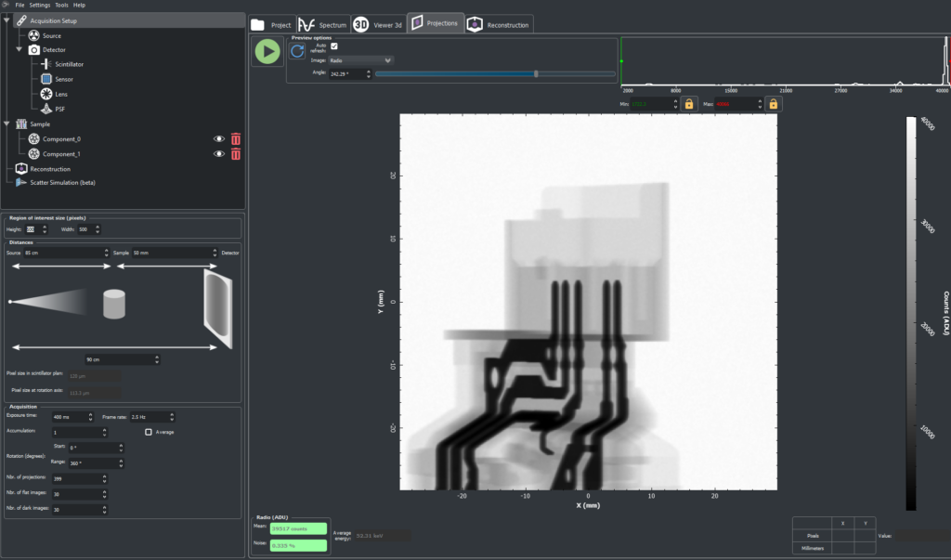Screen dimensions: 951x560
Task: Select the Lens item under Detector
Action: pyautogui.click(x=61, y=94)
